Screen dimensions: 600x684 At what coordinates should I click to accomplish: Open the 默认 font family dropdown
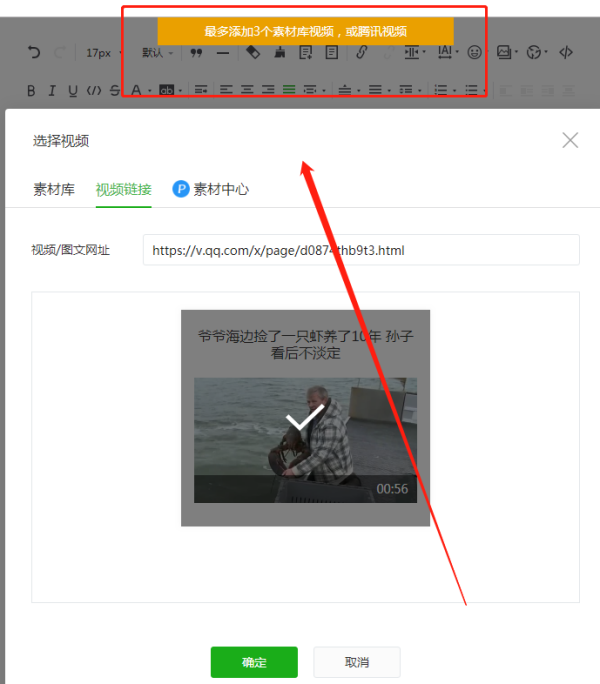click(x=158, y=53)
